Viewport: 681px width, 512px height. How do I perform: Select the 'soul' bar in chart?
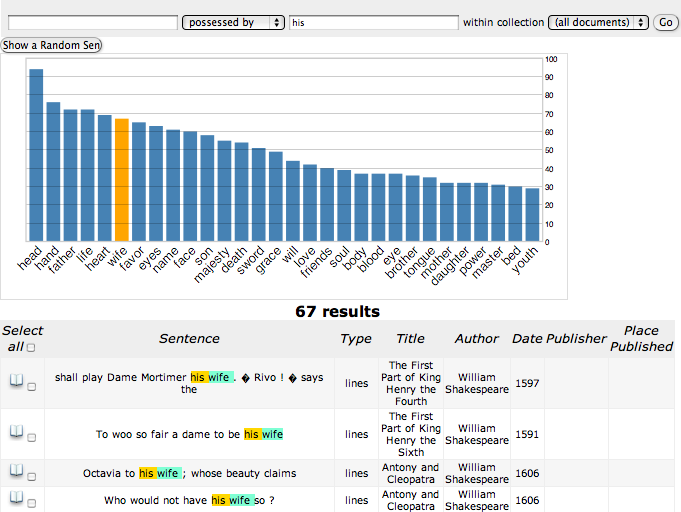pos(344,205)
